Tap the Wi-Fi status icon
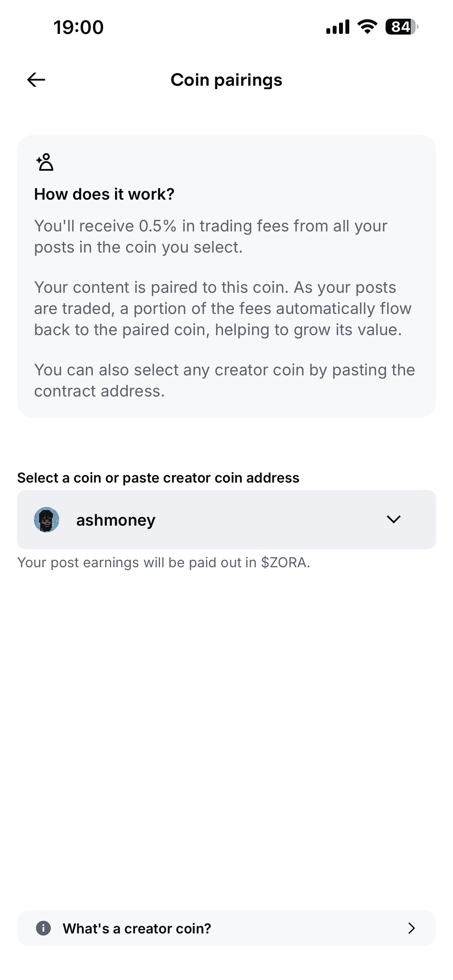 (367, 26)
